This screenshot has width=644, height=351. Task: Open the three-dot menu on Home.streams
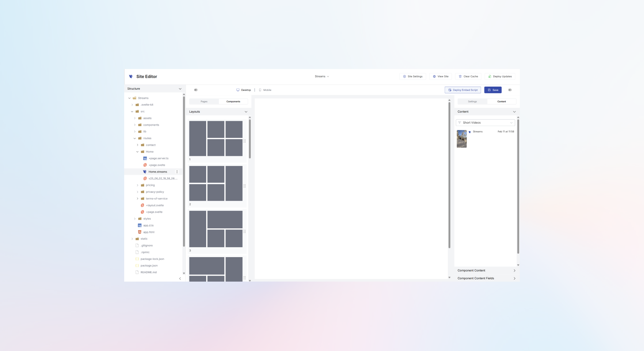click(177, 172)
